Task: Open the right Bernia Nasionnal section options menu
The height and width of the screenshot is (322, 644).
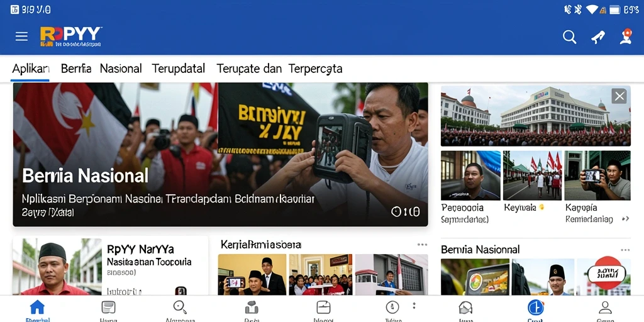Action: (625, 250)
